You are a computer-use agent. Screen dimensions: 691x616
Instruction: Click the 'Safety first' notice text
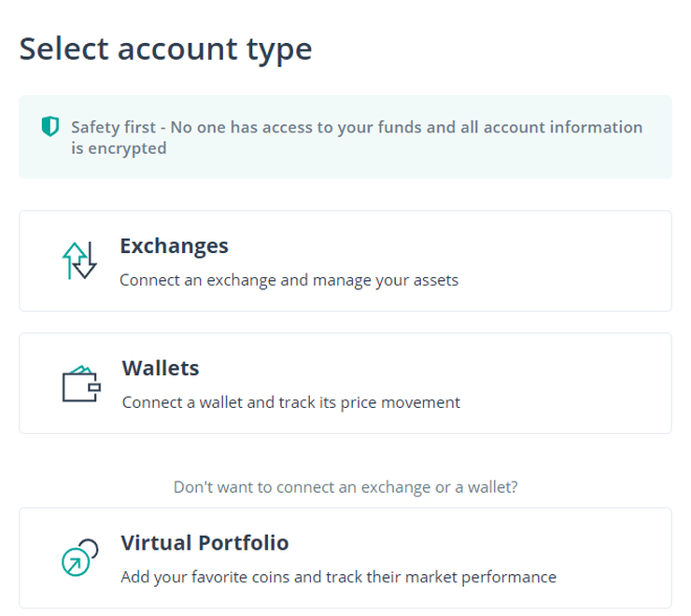pyautogui.click(x=357, y=127)
